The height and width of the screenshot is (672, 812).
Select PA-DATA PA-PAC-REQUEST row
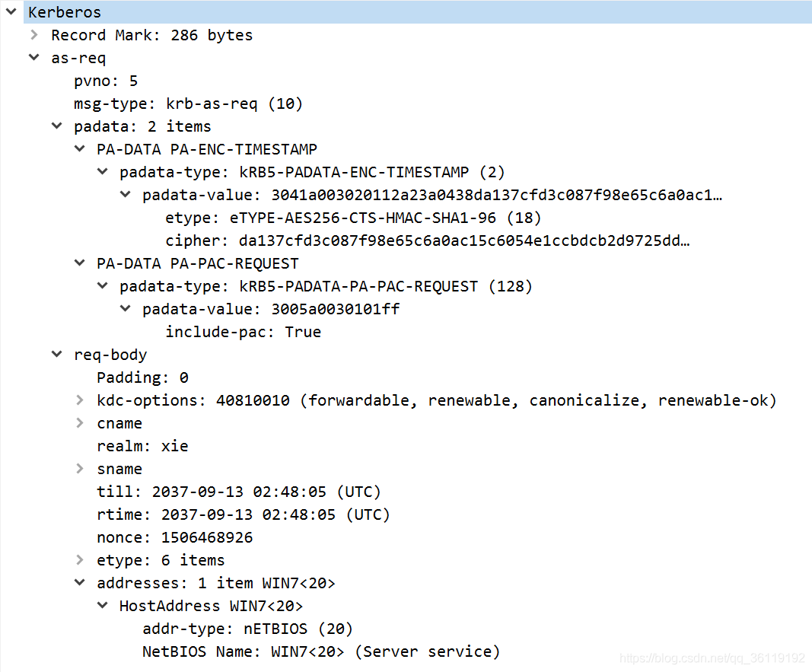coord(197,263)
